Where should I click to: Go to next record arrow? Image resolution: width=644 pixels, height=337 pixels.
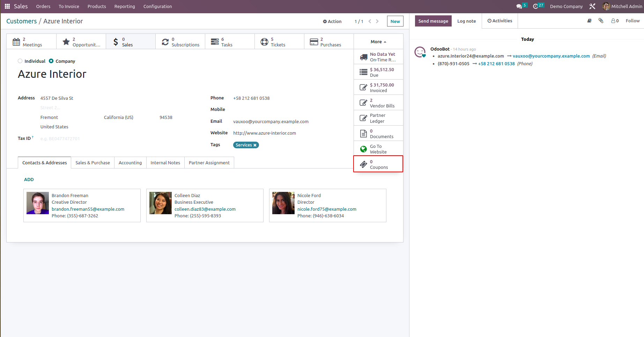pyautogui.click(x=377, y=21)
